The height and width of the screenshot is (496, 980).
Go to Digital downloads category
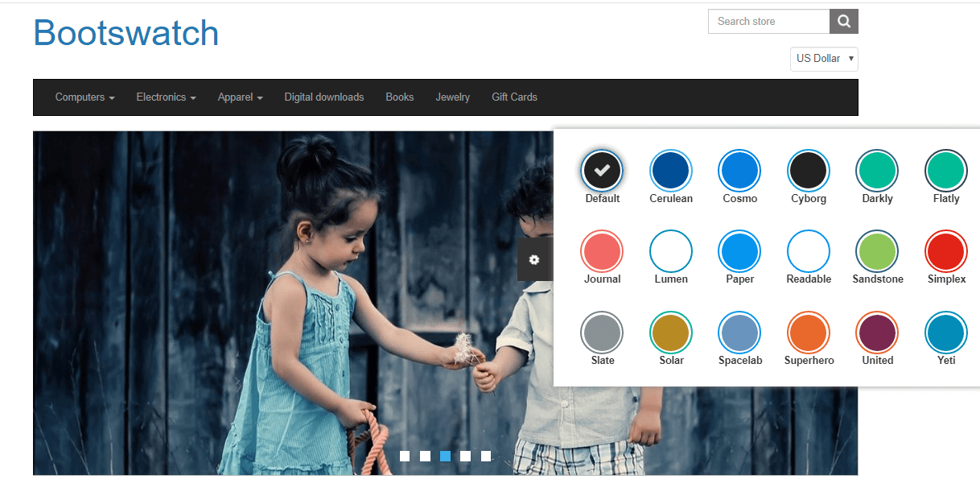click(x=324, y=97)
